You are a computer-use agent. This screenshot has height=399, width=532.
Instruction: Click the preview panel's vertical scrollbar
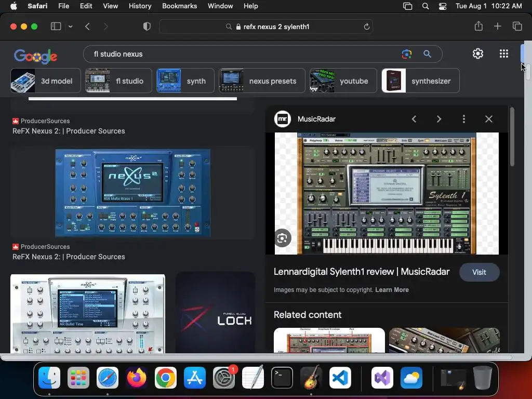click(x=512, y=137)
